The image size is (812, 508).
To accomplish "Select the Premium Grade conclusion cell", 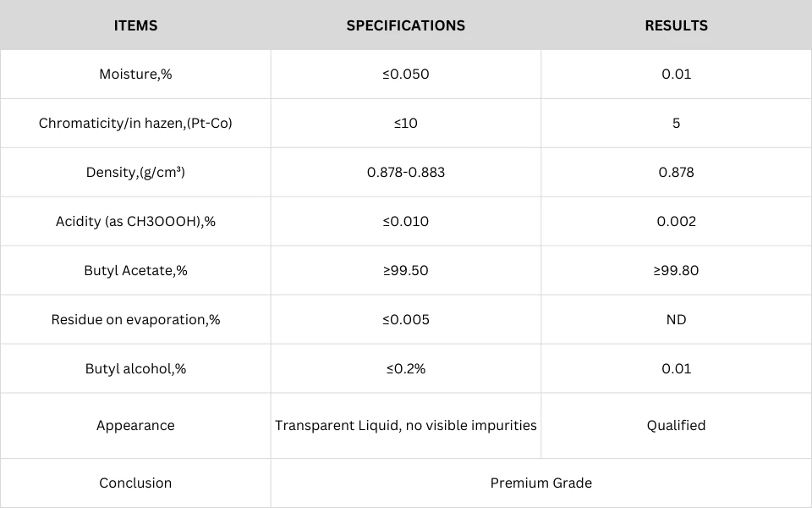I will point(541,483).
